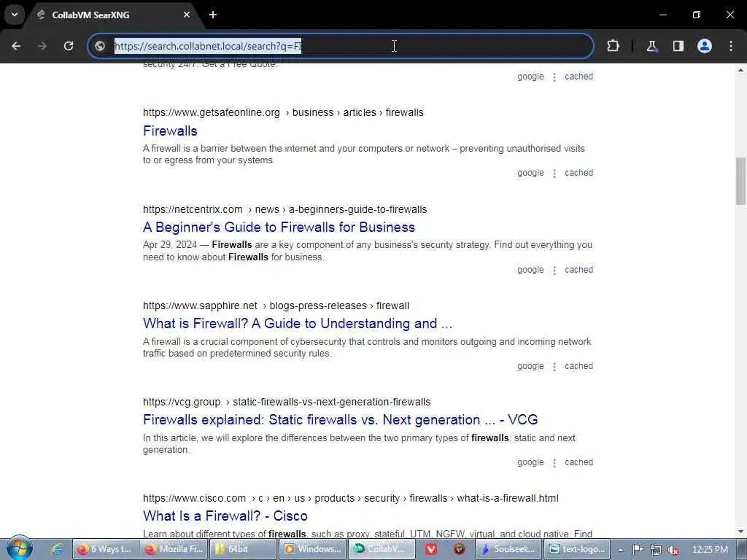
Task: Reload the current search page
Action: [x=69, y=46]
